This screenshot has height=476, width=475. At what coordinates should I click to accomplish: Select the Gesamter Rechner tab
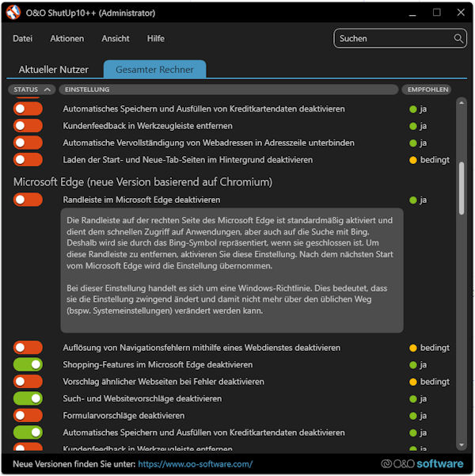coord(155,70)
